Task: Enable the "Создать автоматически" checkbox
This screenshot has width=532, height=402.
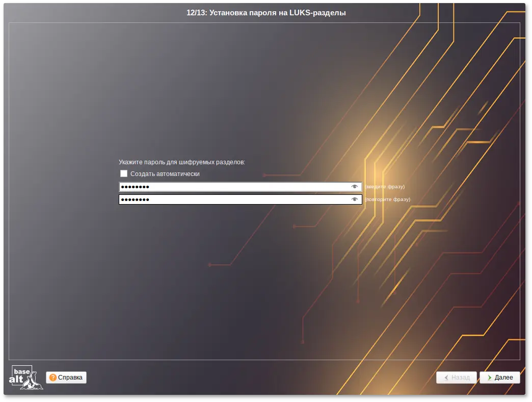Action: (x=124, y=173)
